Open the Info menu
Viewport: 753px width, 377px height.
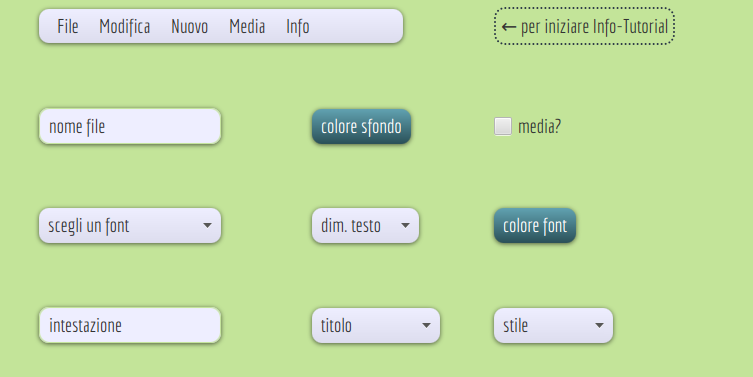(298, 26)
